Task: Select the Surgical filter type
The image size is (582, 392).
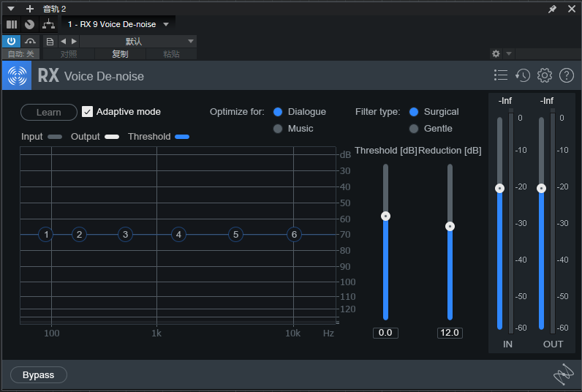Action: pos(414,112)
